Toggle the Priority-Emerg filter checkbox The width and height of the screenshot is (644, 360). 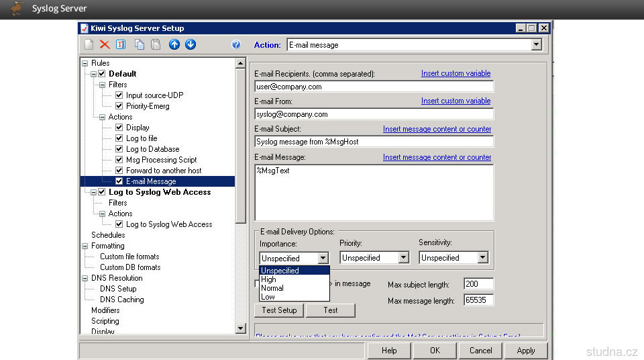[119, 106]
